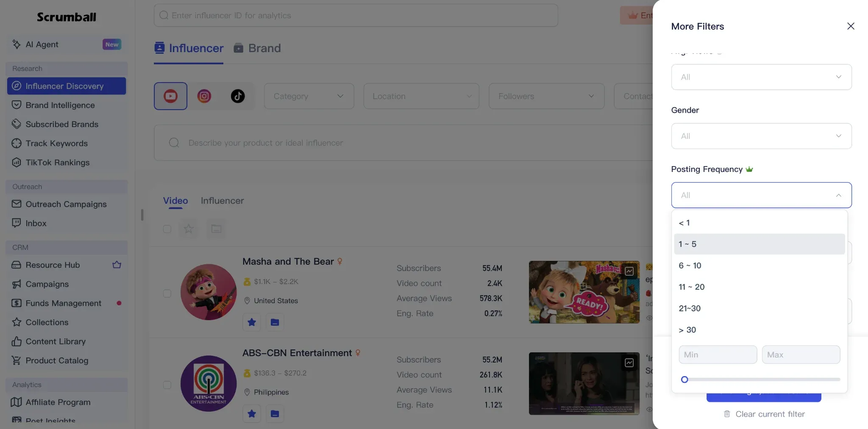868x429 pixels.
Task: Expand the Location dropdown
Action: (x=421, y=96)
